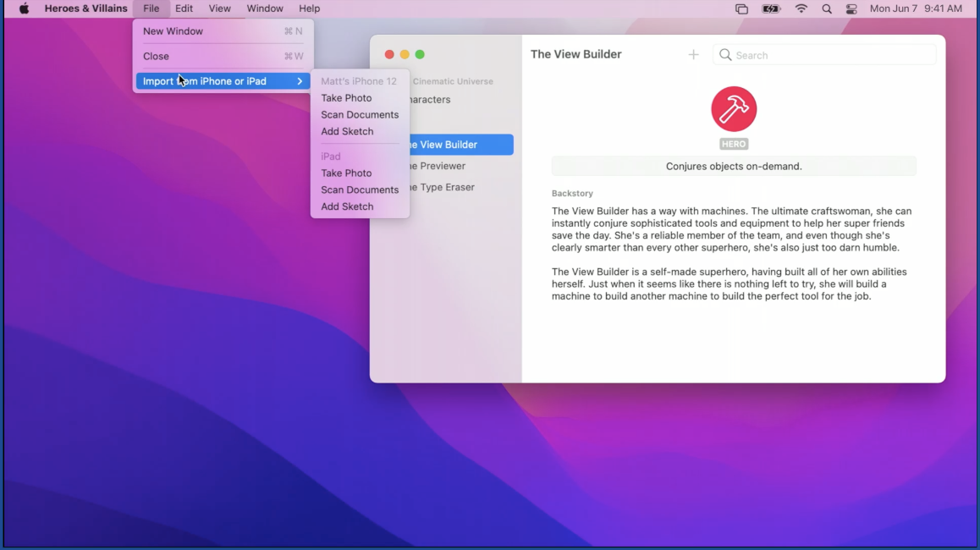Screen dimensions: 980x550
Task: Select The View Builder sidebar row
Action: coord(461,145)
